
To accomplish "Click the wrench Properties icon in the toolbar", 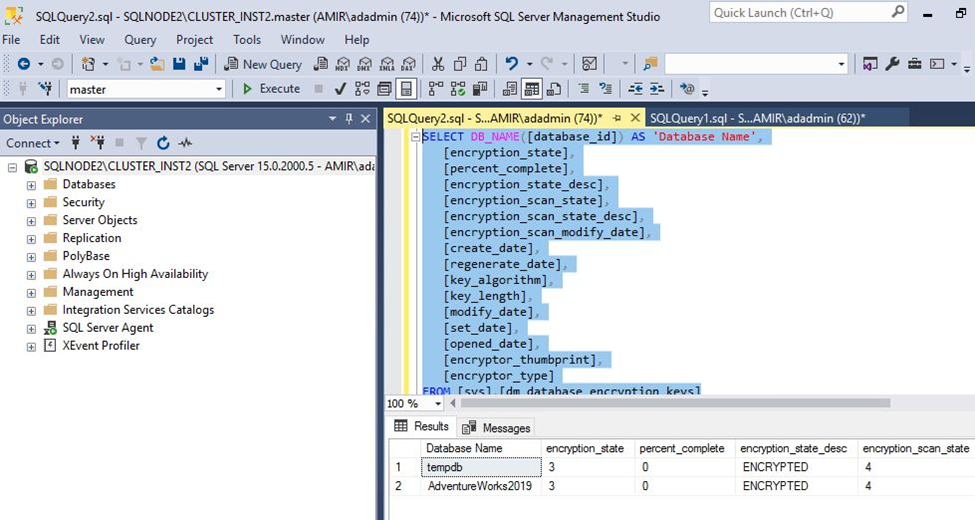I will click(x=892, y=64).
